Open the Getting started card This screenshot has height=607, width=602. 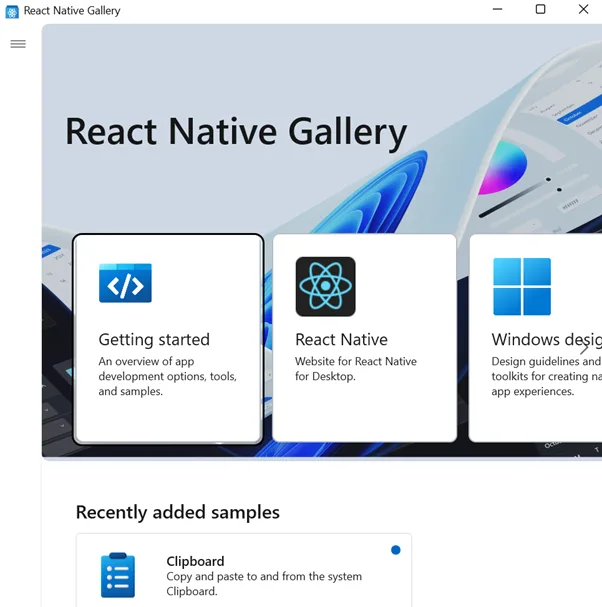pyautogui.click(x=168, y=339)
